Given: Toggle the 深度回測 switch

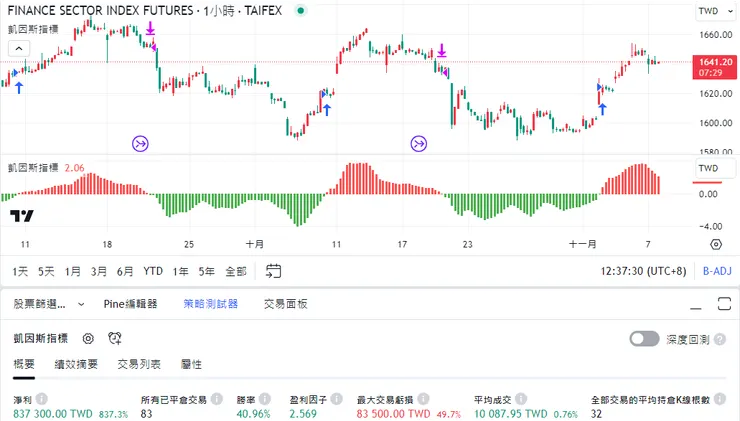Looking at the screenshot, I should pos(644,339).
